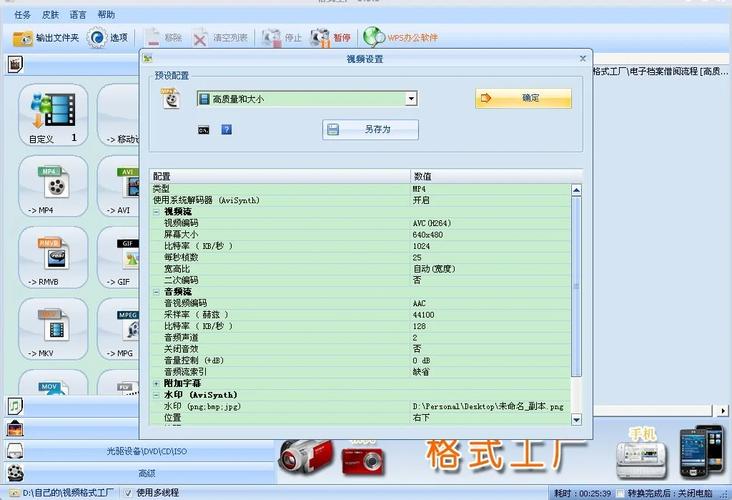
Task: Select the 宽高比 自动(宽度) row
Action: tap(361, 269)
